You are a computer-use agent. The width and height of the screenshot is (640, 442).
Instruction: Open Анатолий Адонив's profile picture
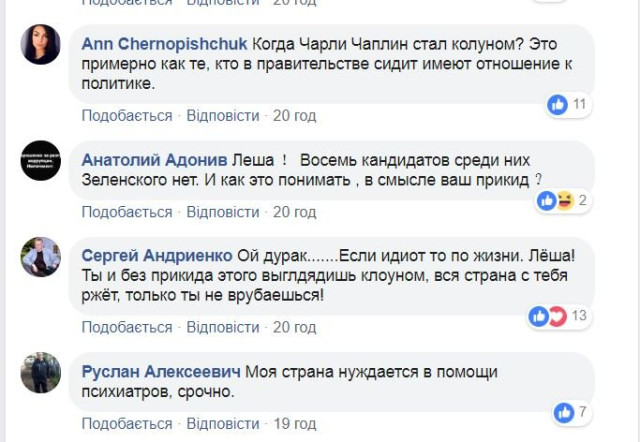pos(41,159)
